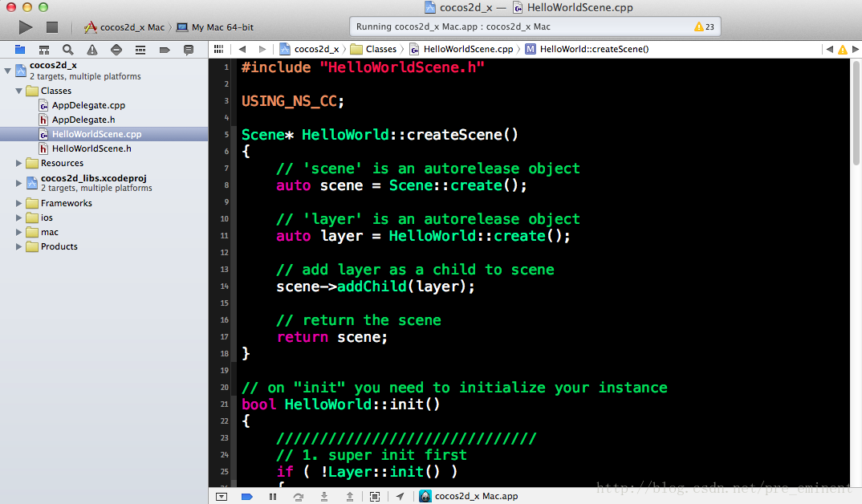Jump to previous issue arrow
The height and width of the screenshot is (504, 862).
tap(830, 49)
